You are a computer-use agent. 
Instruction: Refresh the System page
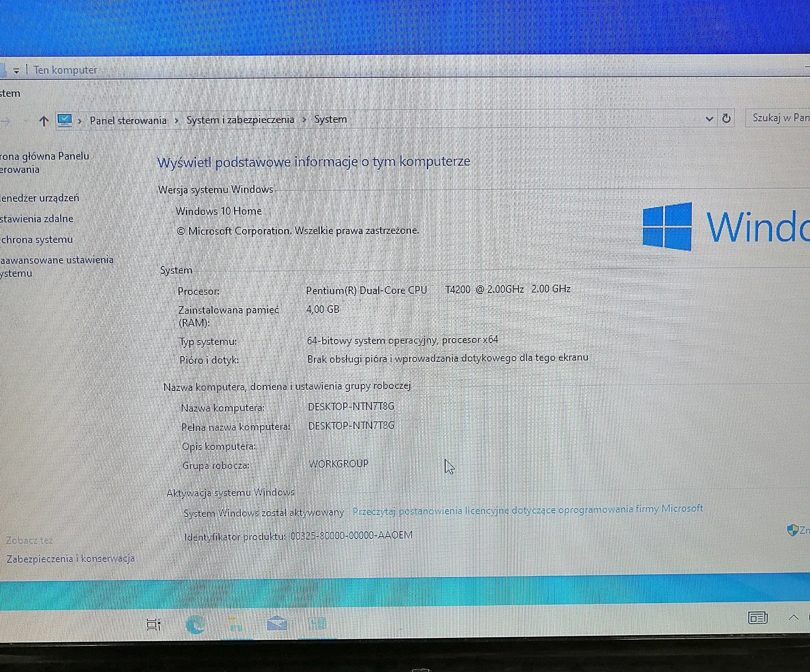[726, 118]
